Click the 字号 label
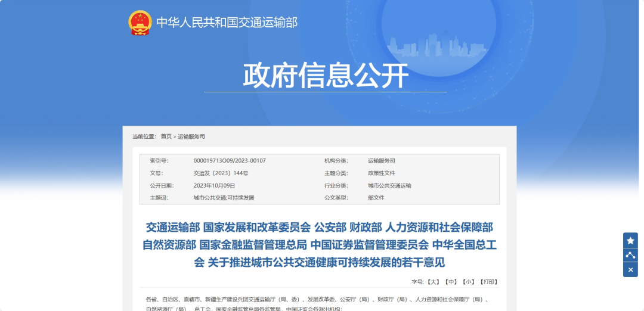The height and width of the screenshot is (311, 644). pos(418,282)
